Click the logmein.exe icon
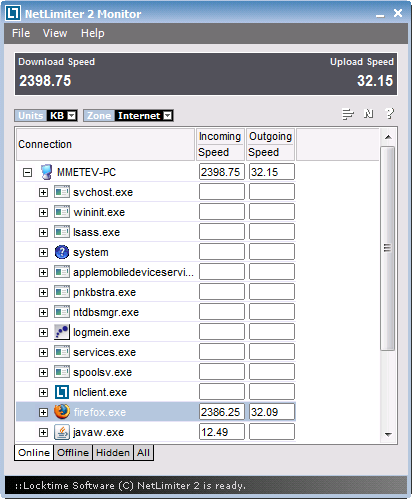This screenshot has height=499, width=412. (62, 332)
